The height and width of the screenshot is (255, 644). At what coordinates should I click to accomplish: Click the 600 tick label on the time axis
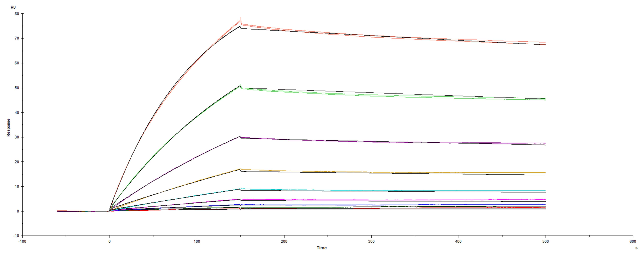[x=633, y=241]
